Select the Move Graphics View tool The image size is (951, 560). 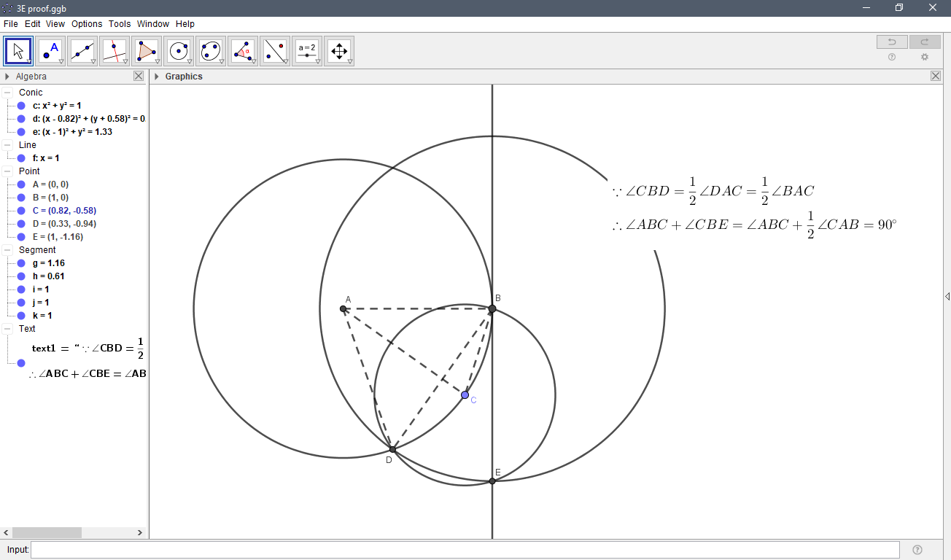[x=339, y=50]
